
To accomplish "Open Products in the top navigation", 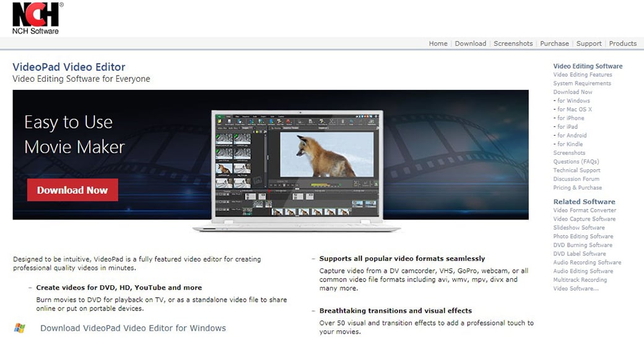I will click(622, 43).
